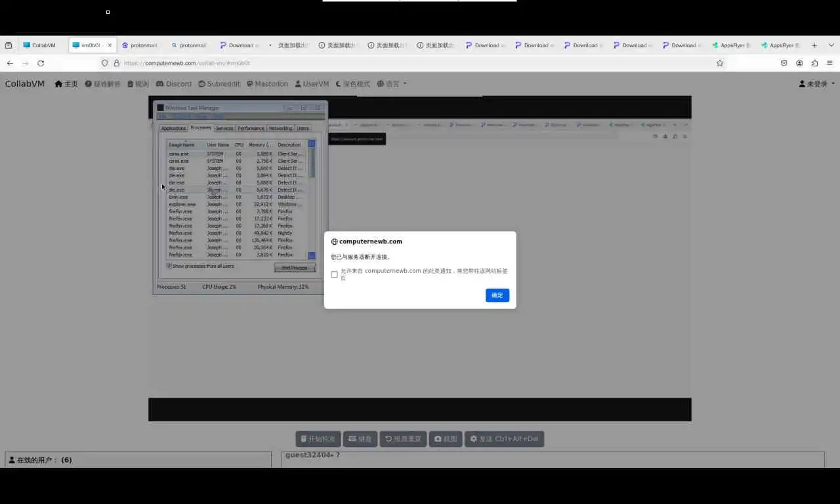Open a new tab with the plus icon

(x=814, y=45)
